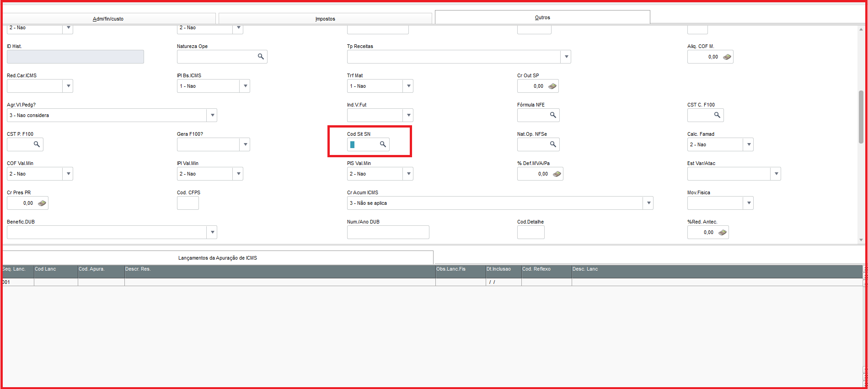Open lookup search for Natureza Ope
868x389 pixels.
[261, 57]
